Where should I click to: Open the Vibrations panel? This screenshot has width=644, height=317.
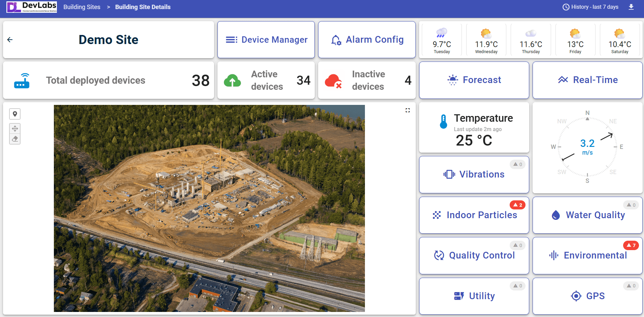474,174
